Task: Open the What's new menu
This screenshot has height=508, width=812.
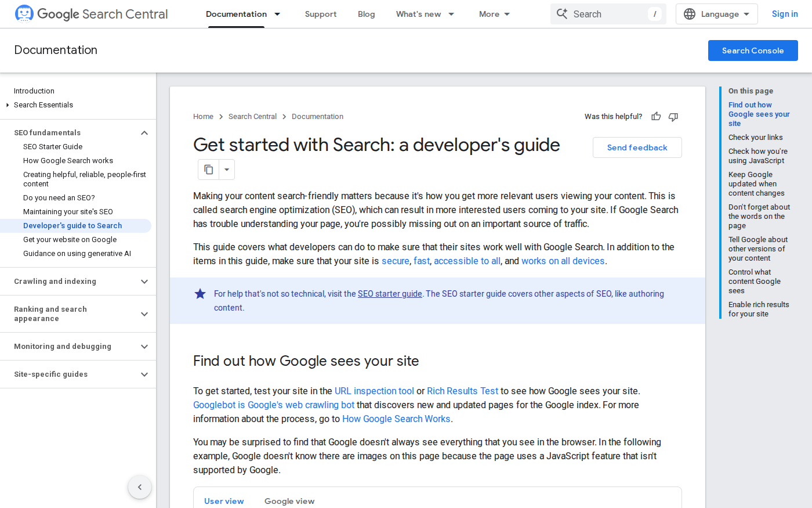Action: pos(425,14)
